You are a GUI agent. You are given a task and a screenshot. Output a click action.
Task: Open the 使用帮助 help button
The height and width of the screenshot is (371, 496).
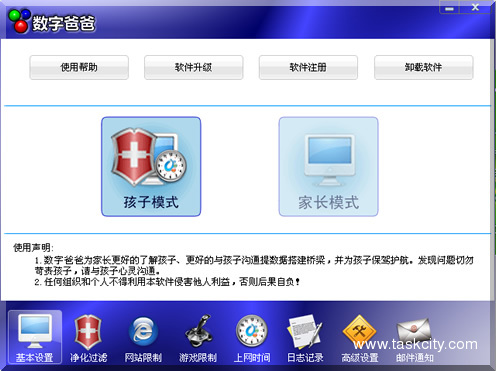tap(79, 68)
